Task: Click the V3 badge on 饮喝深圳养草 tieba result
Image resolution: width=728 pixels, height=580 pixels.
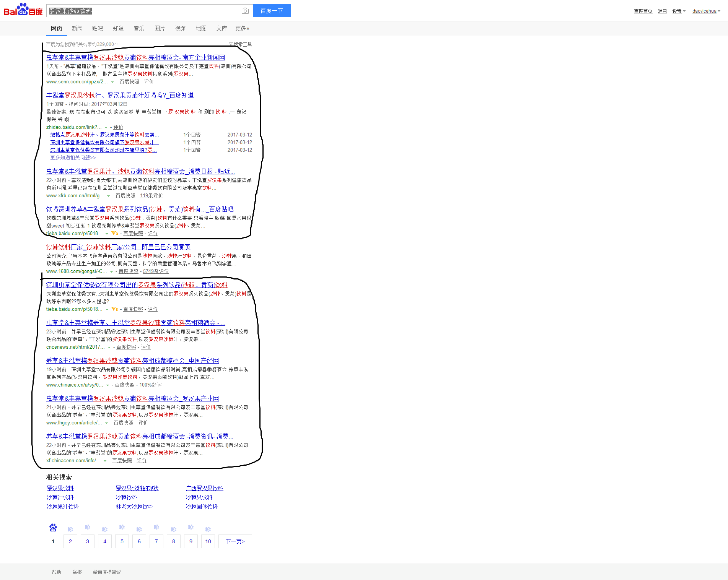Action: point(115,233)
